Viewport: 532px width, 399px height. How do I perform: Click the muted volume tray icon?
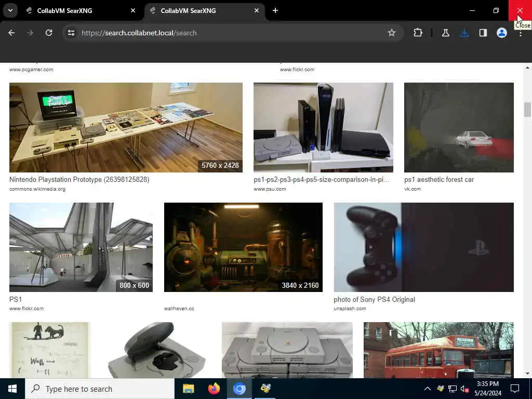click(464, 389)
